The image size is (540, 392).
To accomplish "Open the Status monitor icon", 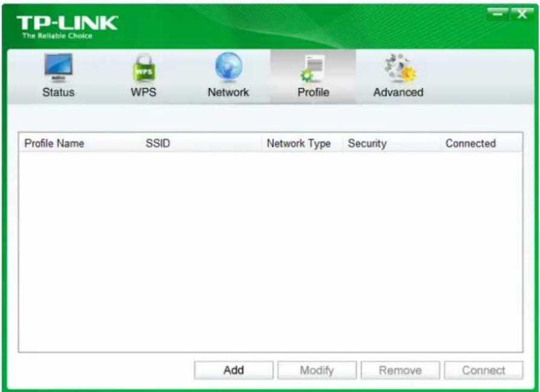I will coord(58,68).
